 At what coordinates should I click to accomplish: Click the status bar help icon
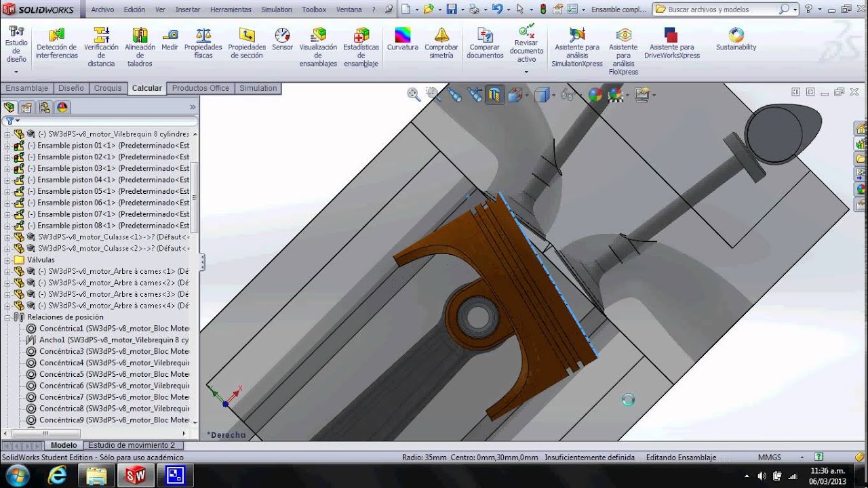click(818, 457)
